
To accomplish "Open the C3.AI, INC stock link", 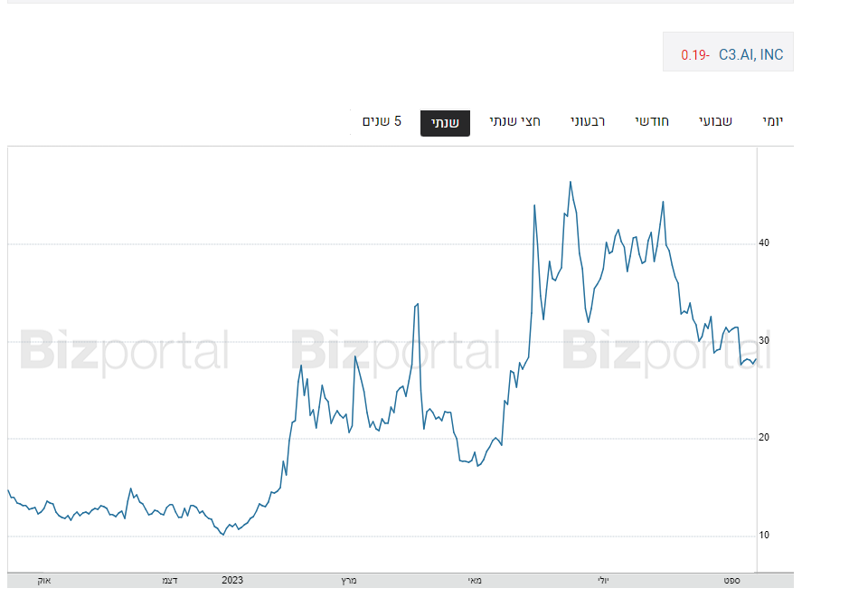I will pyautogui.click(x=750, y=54).
